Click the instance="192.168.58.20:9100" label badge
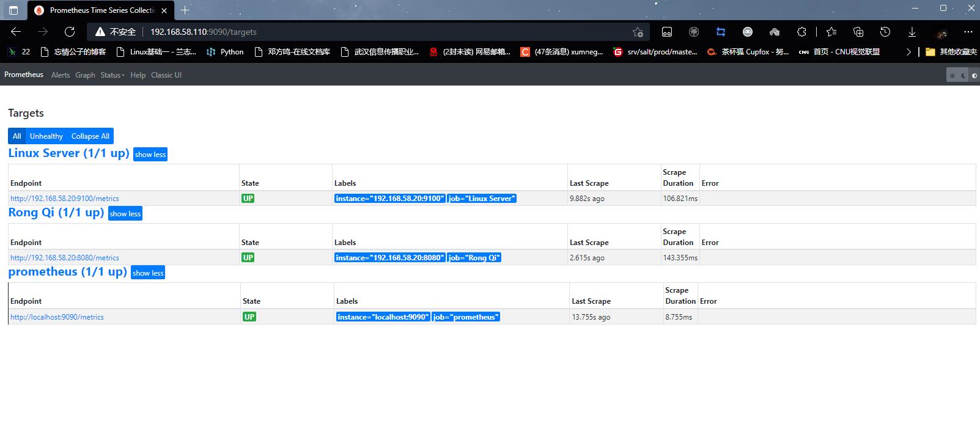The height and width of the screenshot is (429, 980). click(x=389, y=199)
